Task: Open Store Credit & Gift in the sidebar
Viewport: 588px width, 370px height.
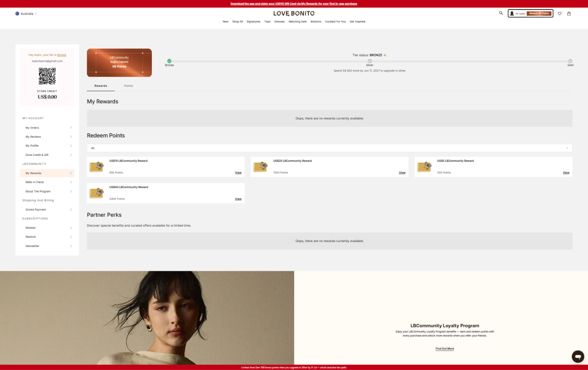Action: pyautogui.click(x=47, y=155)
